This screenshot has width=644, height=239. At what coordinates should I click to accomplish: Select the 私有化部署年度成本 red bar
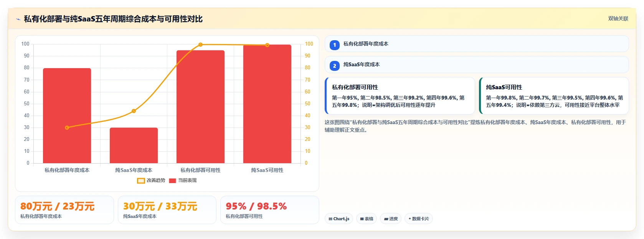click(x=67, y=116)
